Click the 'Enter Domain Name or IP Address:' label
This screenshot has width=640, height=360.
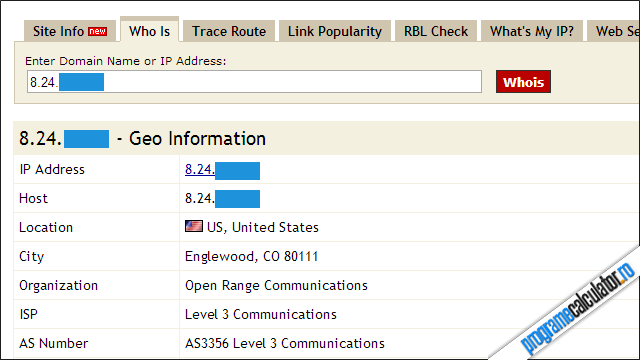(x=126, y=61)
